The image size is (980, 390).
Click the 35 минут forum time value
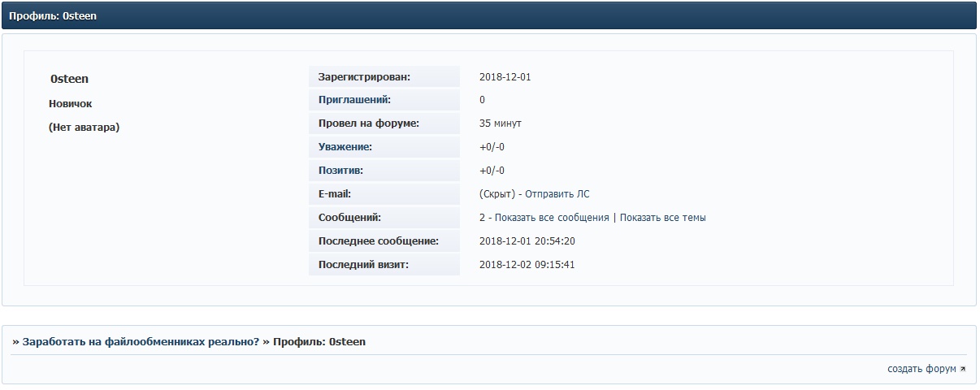point(501,123)
